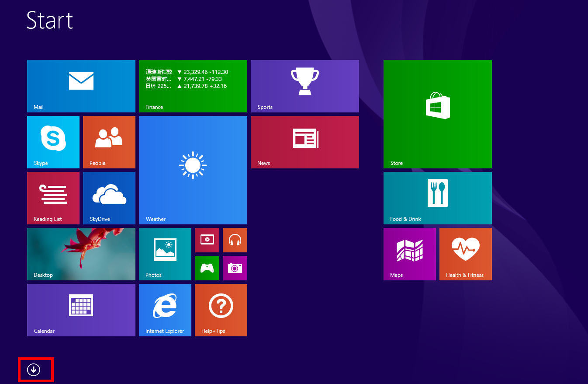Open the News tile
588x384 pixels.
tap(305, 142)
